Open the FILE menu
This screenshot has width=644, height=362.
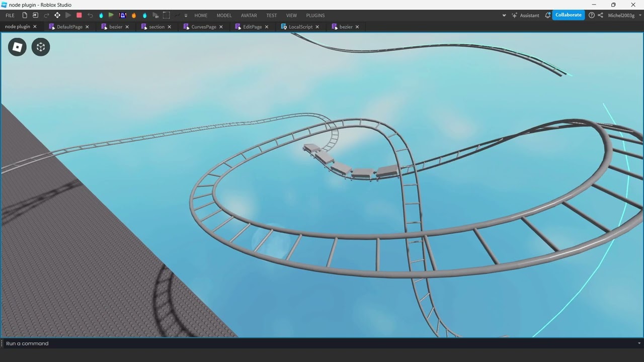[10, 15]
